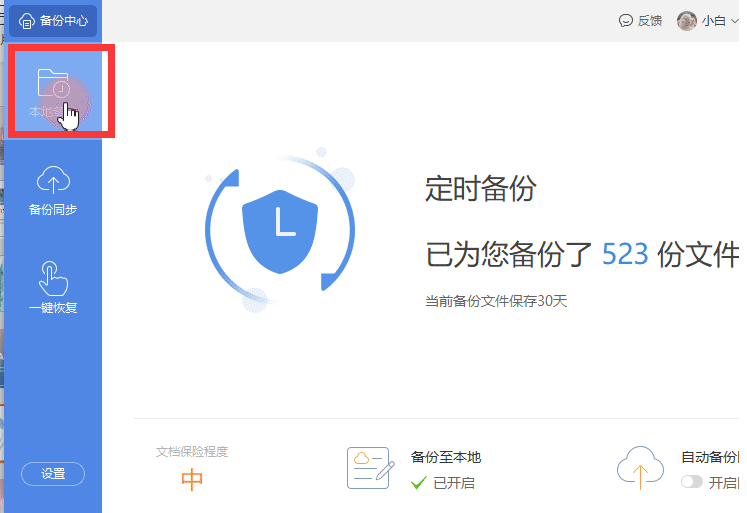
Task: Click the 备份至本地 document pencil icon
Action: 370,467
